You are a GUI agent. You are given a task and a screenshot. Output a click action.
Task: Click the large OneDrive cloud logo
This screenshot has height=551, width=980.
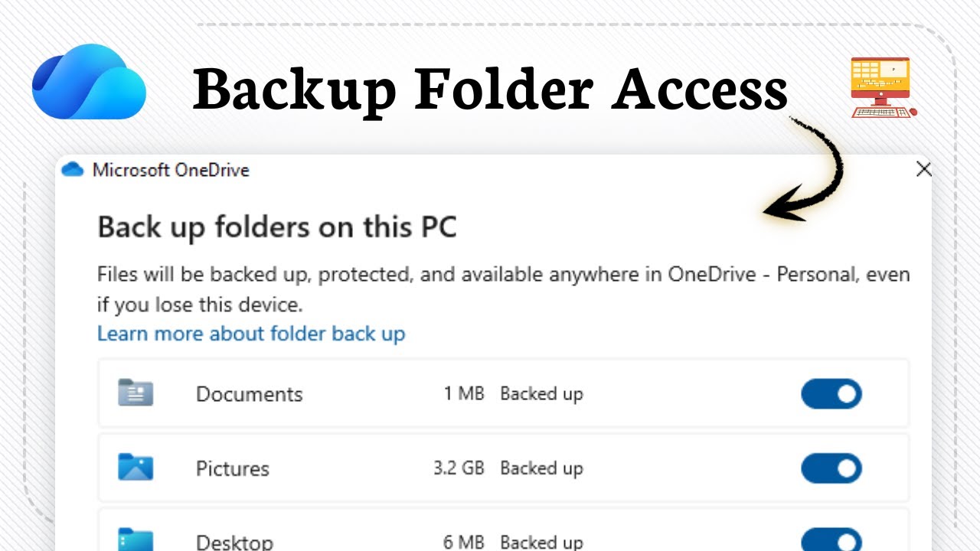(89, 83)
